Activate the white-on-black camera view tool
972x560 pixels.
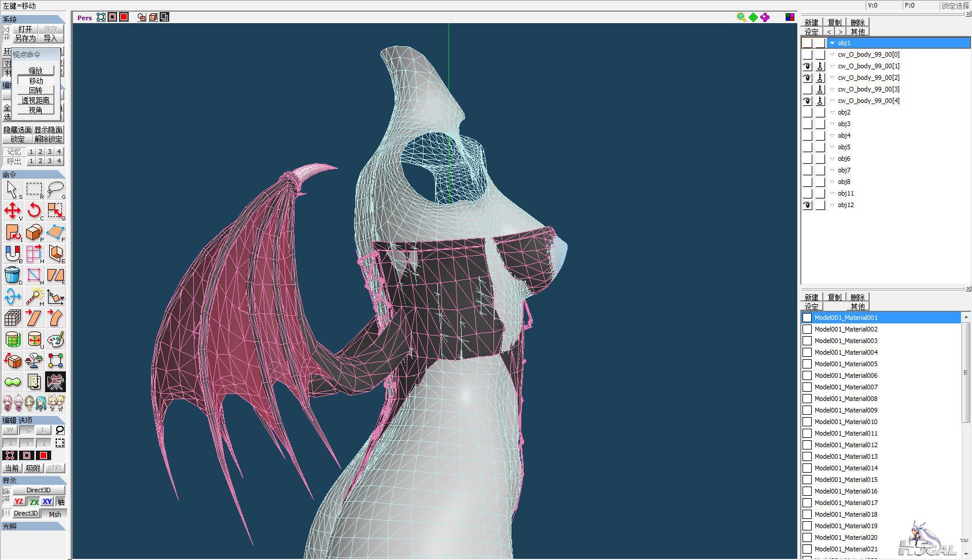point(56,382)
